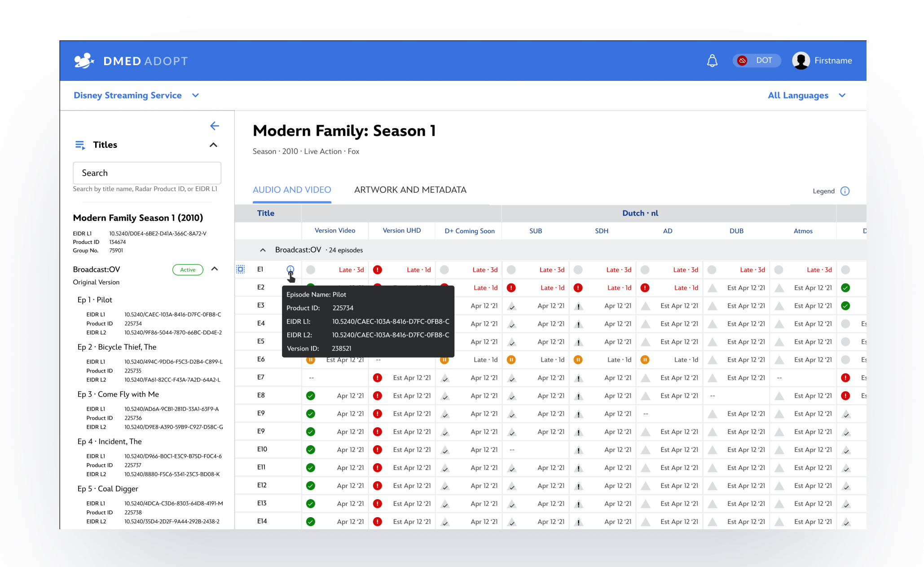Image resolution: width=924 pixels, height=567 pixels.
Task: Click the back arrow in sidebar
Action: tap(215, 126)
